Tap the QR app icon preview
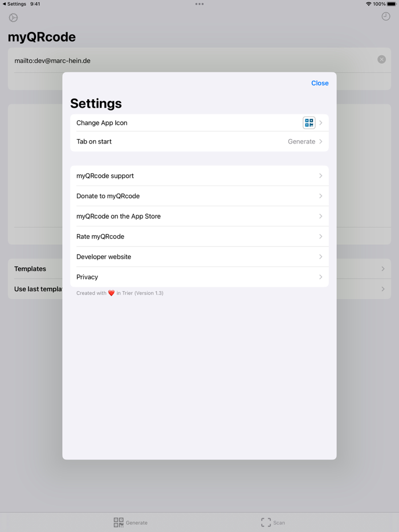399x532 pixels. tap(309, 123)
